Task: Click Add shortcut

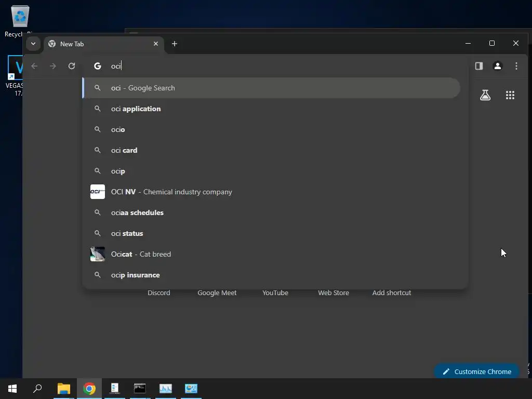Action: (x=392, y=292)
